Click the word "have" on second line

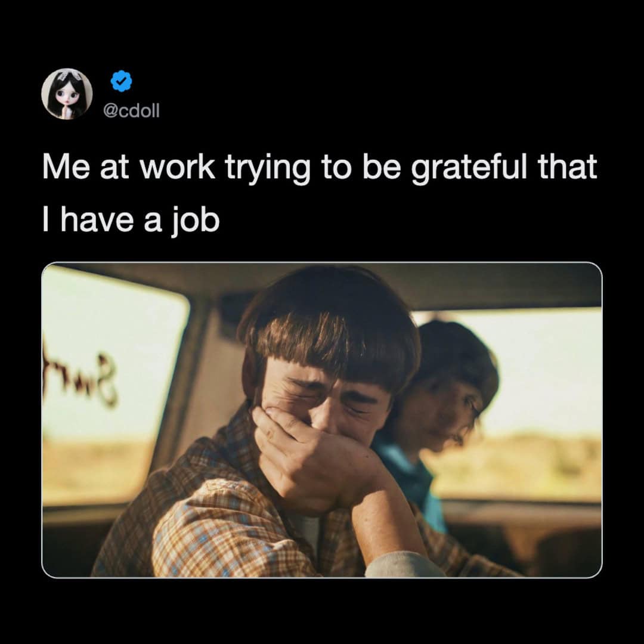tap(98, 219)
